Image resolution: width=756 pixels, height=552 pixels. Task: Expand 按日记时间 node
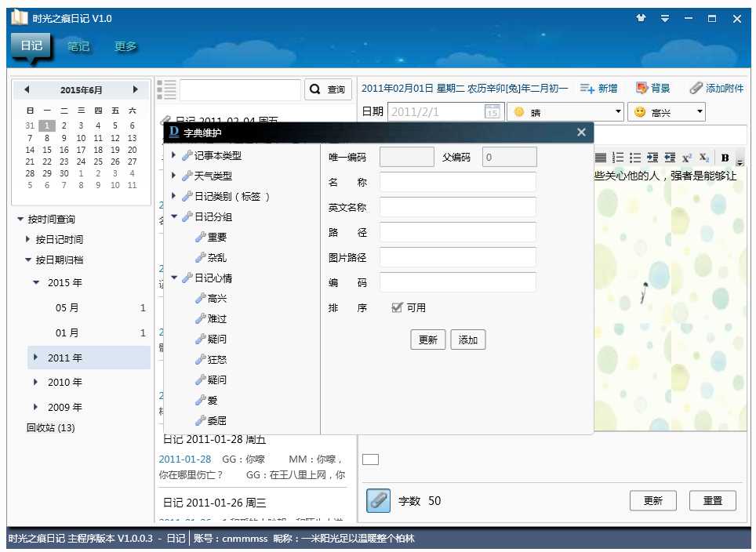(28, 239)
